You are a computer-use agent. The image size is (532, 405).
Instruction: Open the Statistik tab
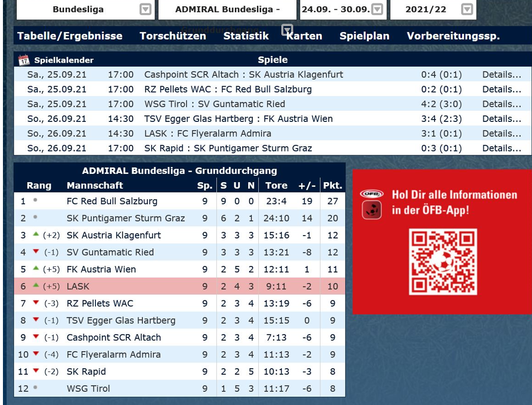tap(246, 36)
